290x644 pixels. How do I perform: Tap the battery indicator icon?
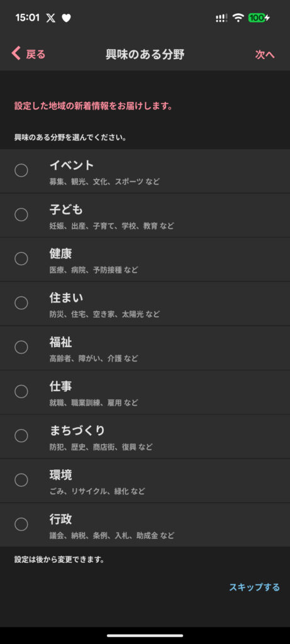(259, 18)
